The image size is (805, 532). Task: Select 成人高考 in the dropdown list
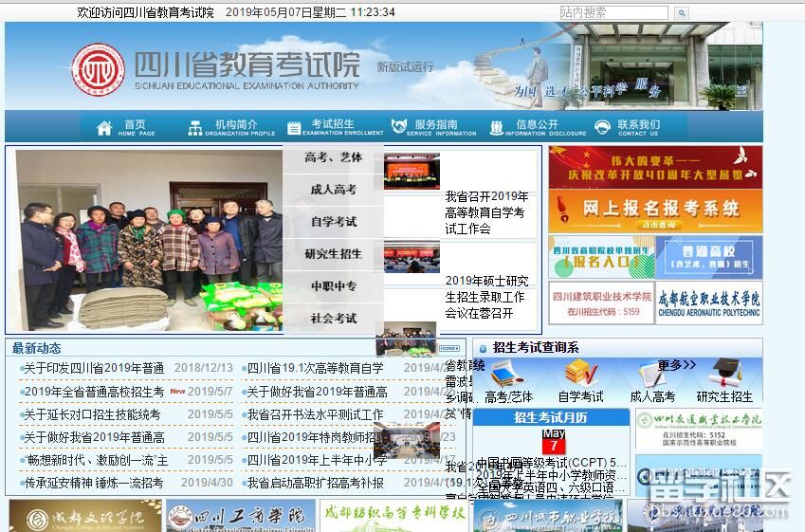pos(333,190)
